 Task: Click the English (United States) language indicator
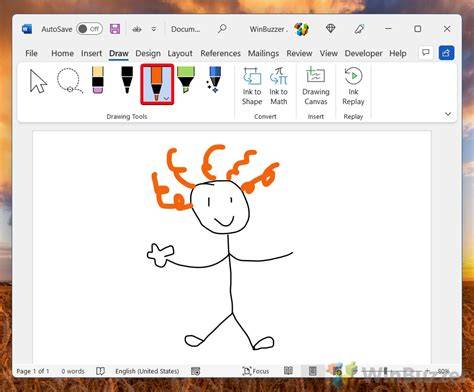[147, 371]
